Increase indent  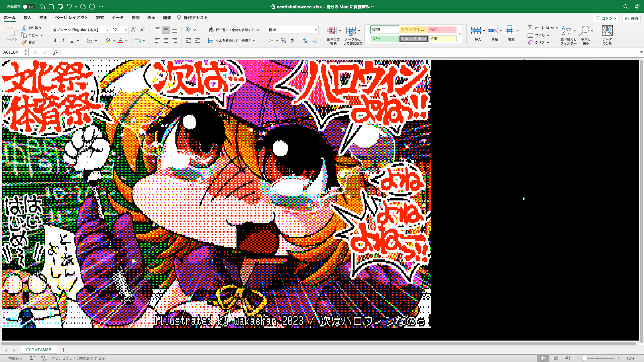pos(197,40)
